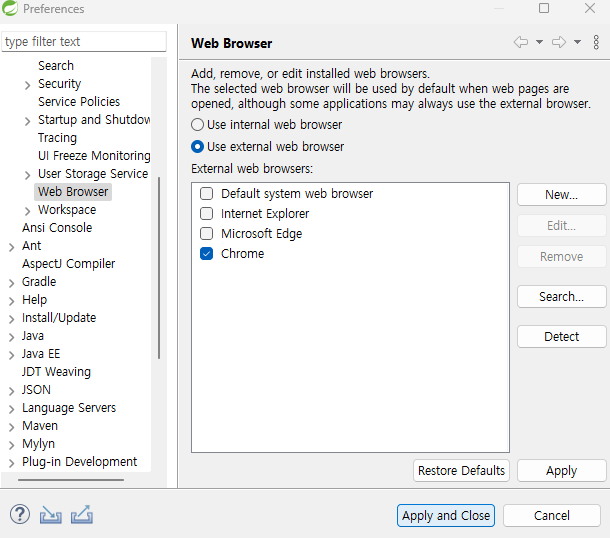
Task: Select UI Freeze Monitoring page
Action: [x=94, y=156]
